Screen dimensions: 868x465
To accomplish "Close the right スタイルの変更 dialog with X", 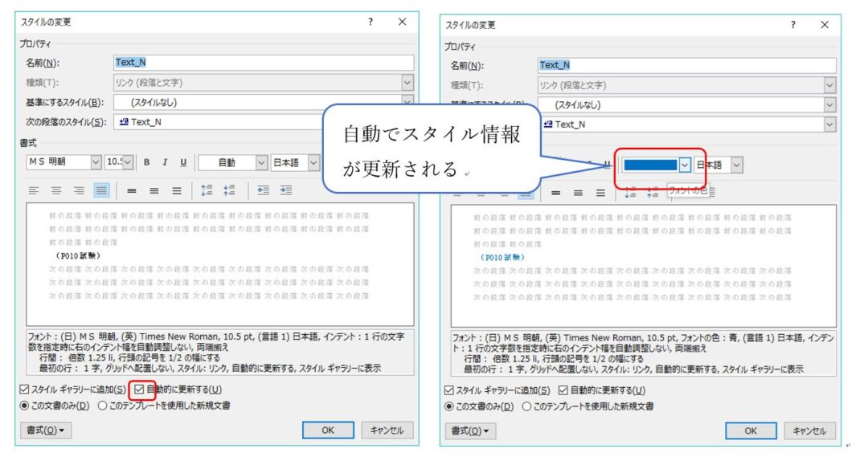I will pos(825,25).
